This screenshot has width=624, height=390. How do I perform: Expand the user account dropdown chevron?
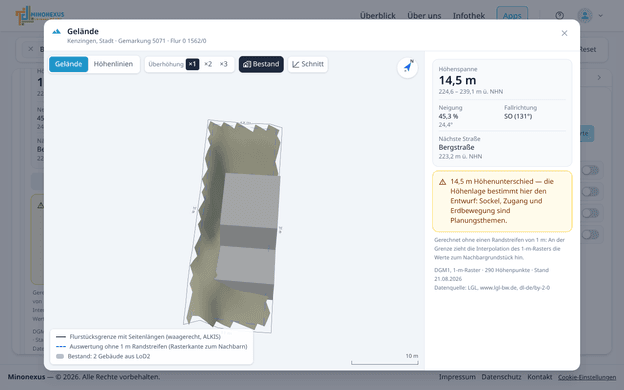tap(601, 16)
